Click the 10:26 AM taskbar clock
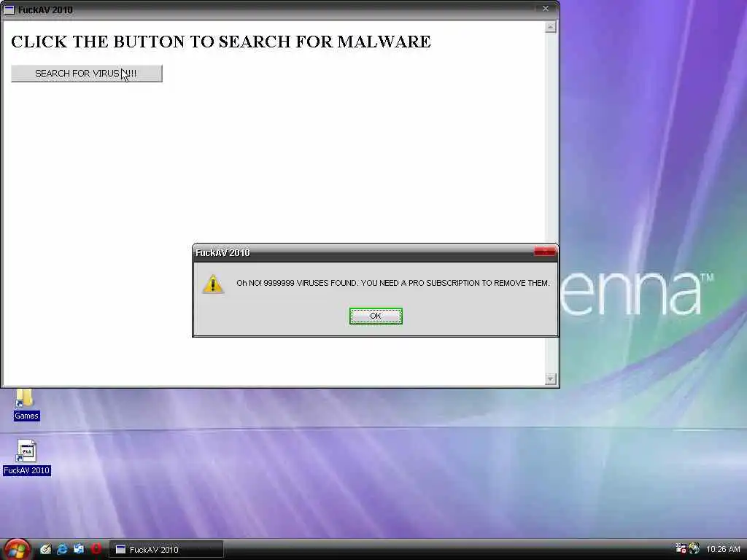The height and width of the screenshot is (560, 747). [x=723, y=549]
